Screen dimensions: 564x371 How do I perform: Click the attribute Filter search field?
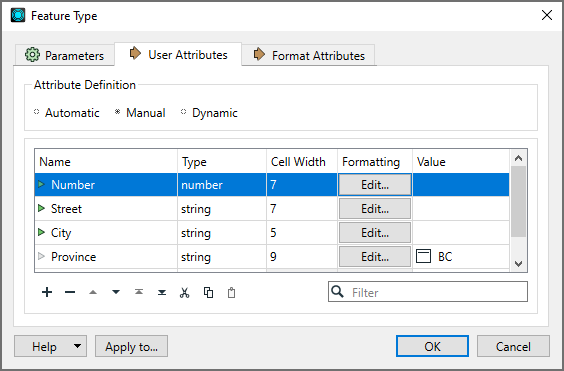(x=428, y=292)
